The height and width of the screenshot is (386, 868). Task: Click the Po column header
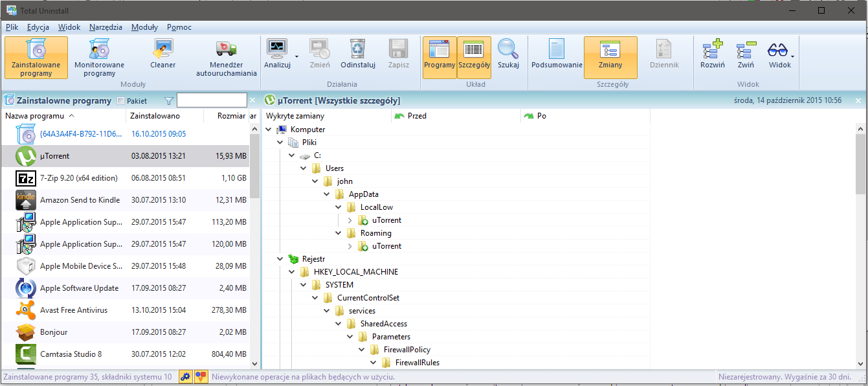(585, 116)
